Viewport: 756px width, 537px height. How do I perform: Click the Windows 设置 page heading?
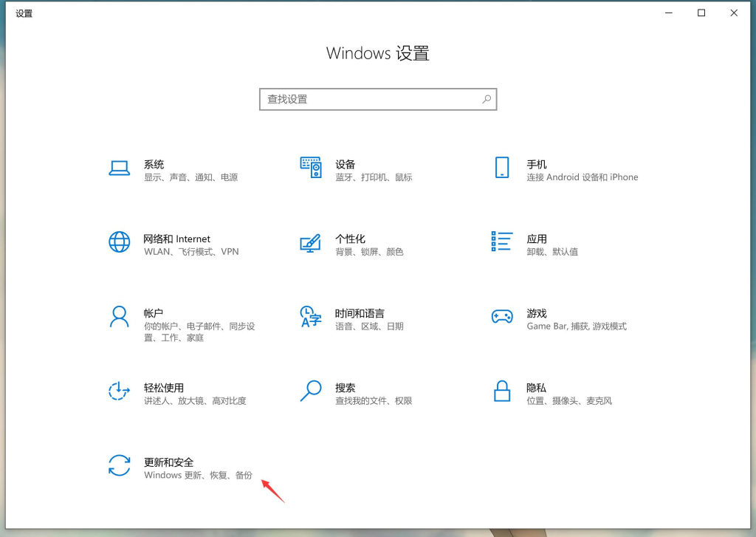coord(377,53)
